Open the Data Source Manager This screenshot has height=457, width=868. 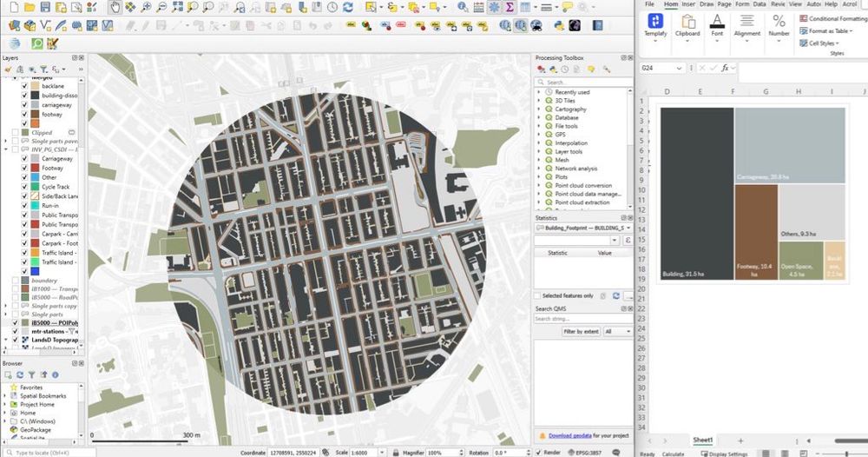15,25
